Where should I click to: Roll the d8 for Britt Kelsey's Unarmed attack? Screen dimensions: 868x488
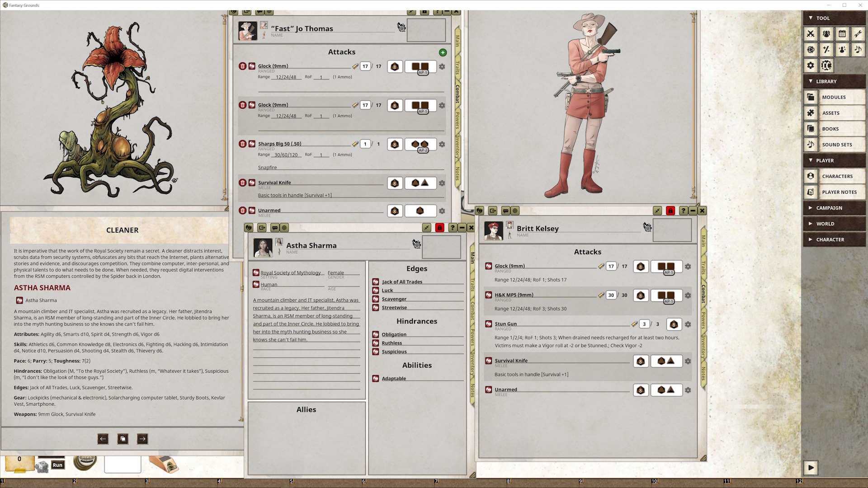(x=641, y=389)
